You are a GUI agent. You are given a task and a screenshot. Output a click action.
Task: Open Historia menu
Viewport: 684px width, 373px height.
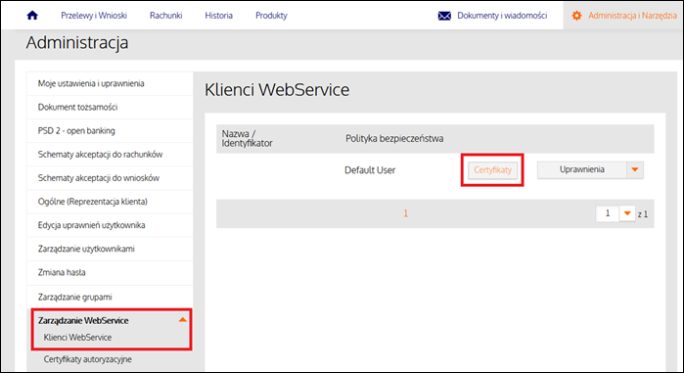point(219,16)
